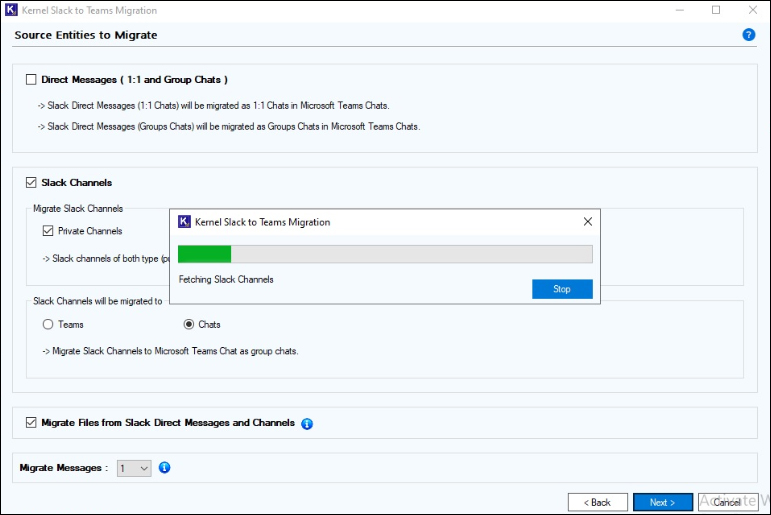Click the 'Migrate Messages :' label
Screen dimensions: 771x515
pos(63,468)
